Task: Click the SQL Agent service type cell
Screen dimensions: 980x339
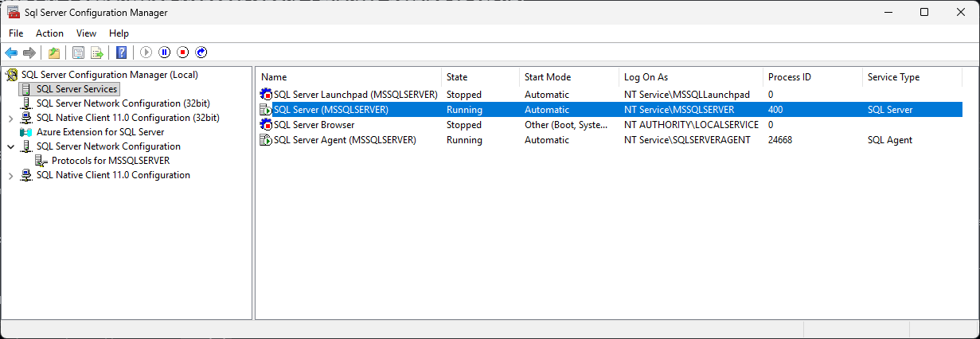Action: 889,140
